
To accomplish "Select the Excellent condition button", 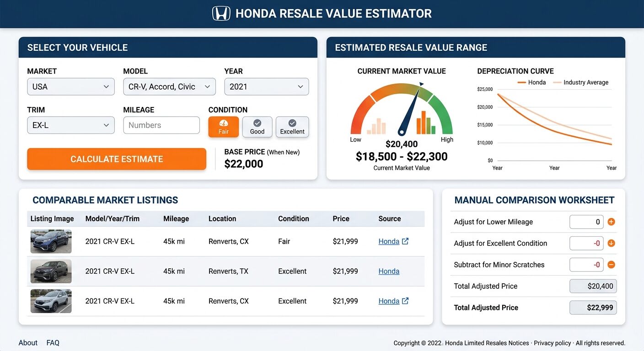I will (x=292, y=127).
